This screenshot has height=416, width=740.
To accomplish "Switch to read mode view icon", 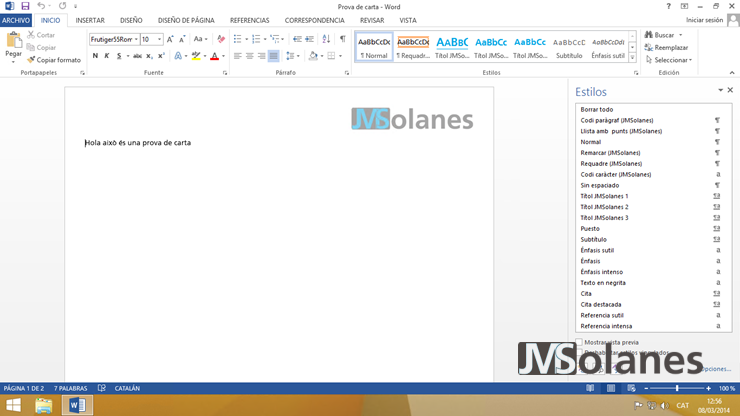I will click(590, 388).
